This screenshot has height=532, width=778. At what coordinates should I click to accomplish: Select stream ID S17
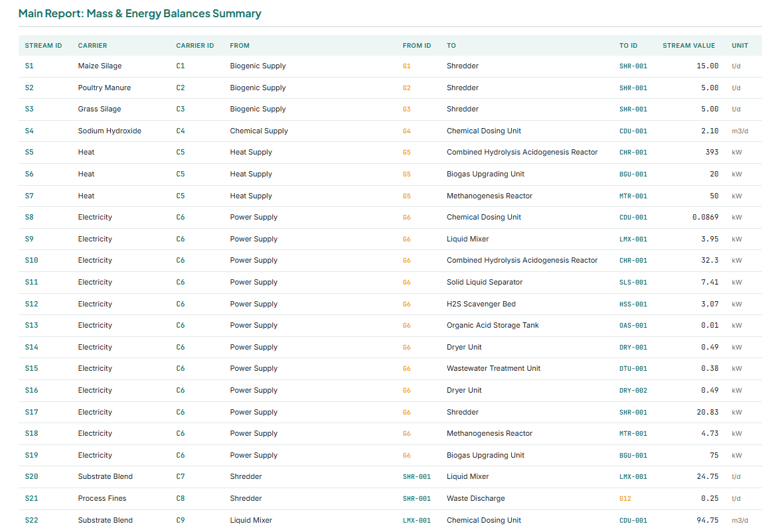coord(31,412)
